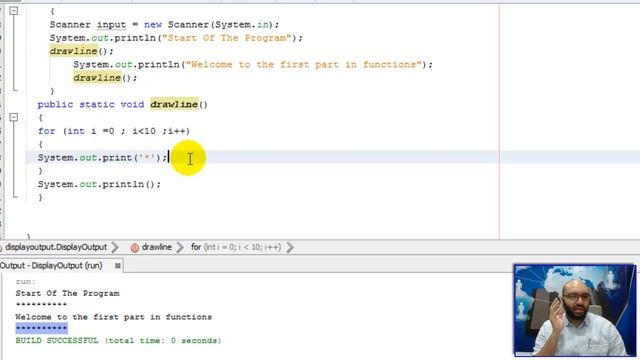Image resolution: width=640 pixels, height=360 pixels.
Task: Expand arrow after for loop breadcrumb
Action: coord(290,247)
